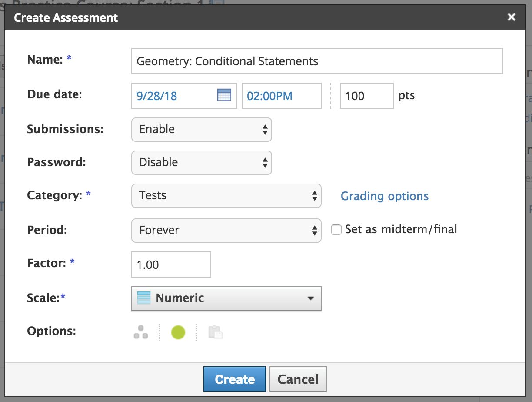Open the Period dropdown showing Forever
The width and height of the screenshot is (532, 402).
[226, 230]
